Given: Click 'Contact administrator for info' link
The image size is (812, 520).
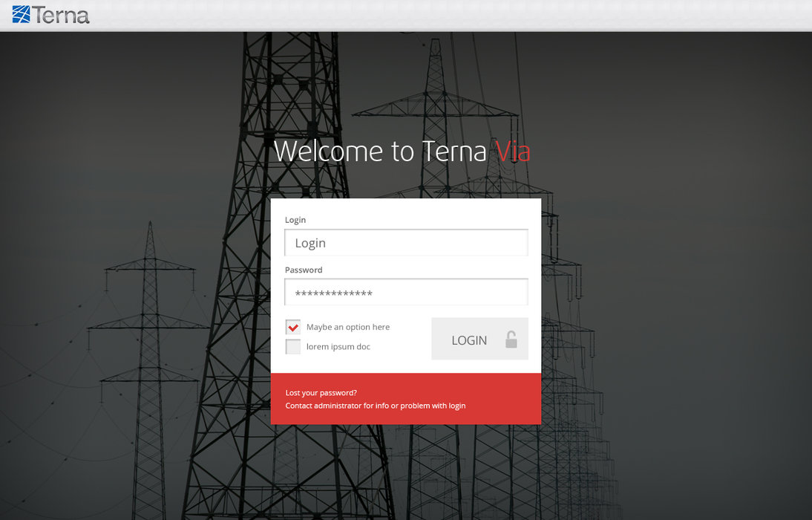Looking at the screenshot, I should tap(375, 406).
